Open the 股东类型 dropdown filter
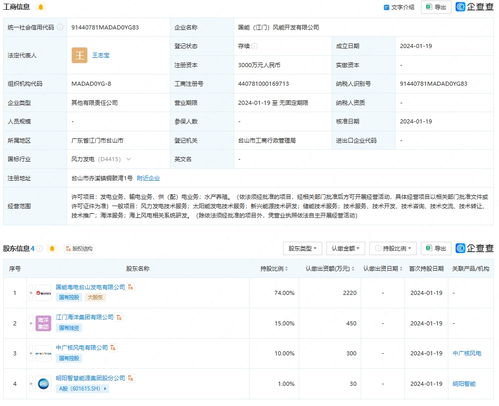 coord(302,248)
